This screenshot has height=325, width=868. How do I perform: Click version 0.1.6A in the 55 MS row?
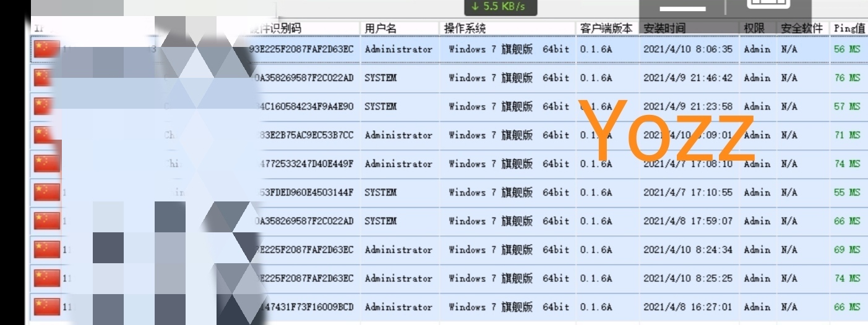tap(596, 192)
